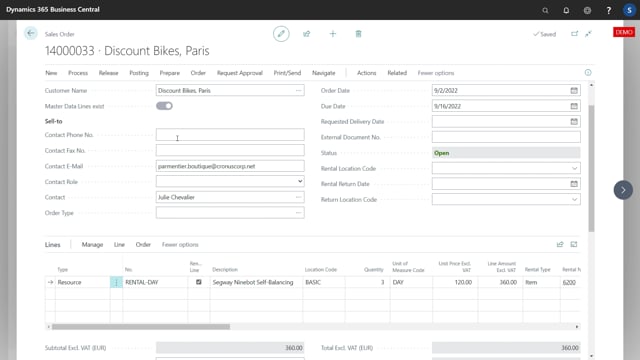The height and width of the screenshot is (360, 640).
Task: Open the New menu
Action: (x=51, y=73)
